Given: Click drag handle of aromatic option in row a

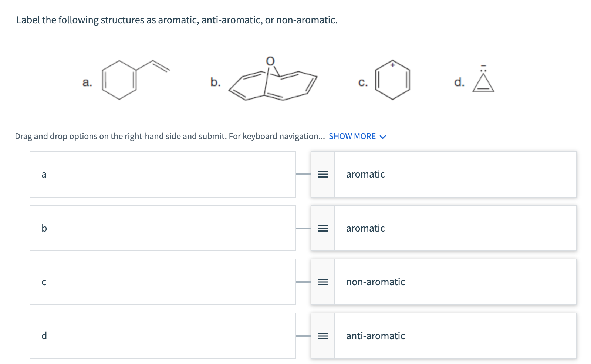Looking at the screenshot, I should [x=323, y=174].
